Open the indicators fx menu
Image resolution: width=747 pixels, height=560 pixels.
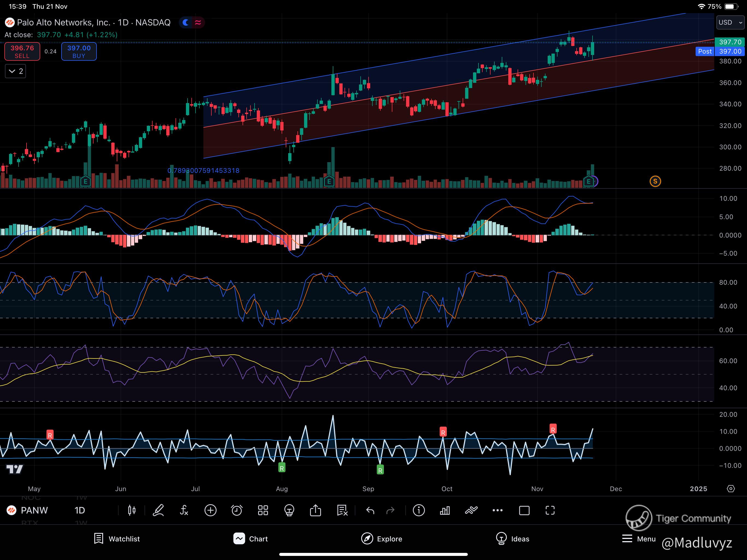[x=184, y=510]
